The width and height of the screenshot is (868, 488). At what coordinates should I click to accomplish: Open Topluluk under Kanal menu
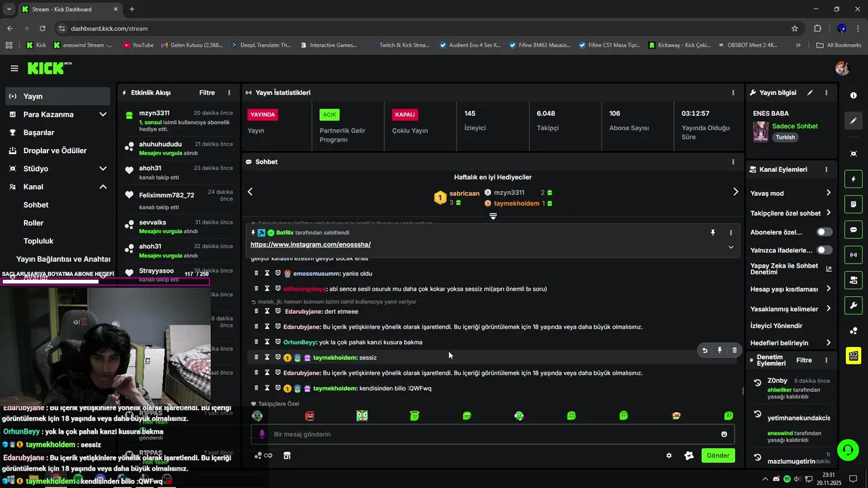(x=39, y=241)
